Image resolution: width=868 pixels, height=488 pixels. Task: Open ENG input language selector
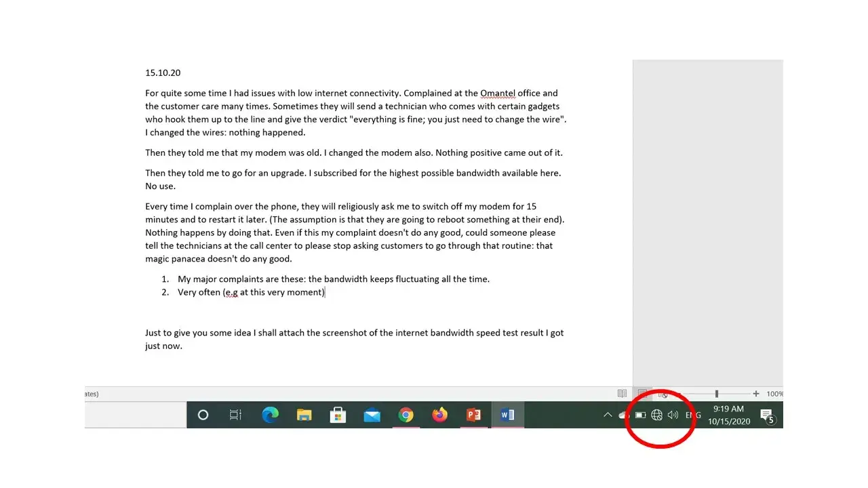click(693, 415)
